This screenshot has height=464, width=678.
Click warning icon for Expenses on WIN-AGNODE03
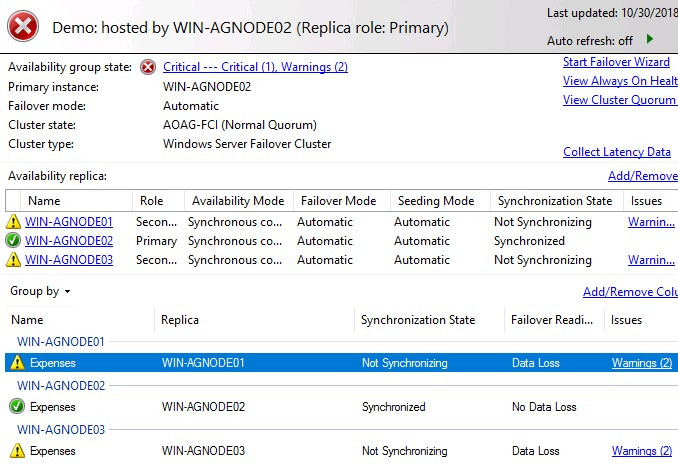pyautogui.click(x=16, y=451)
